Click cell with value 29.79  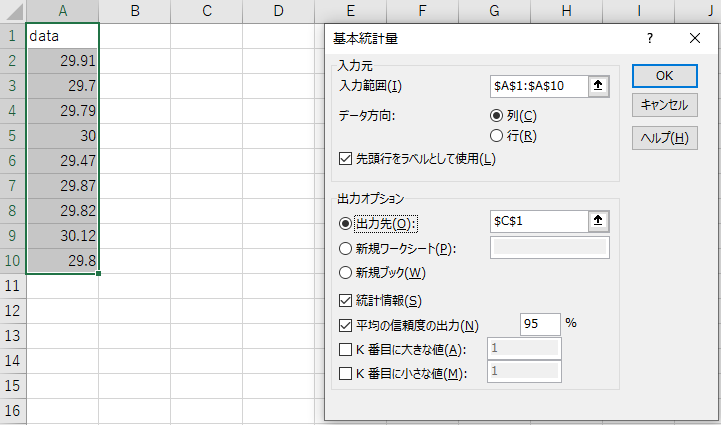63,111
